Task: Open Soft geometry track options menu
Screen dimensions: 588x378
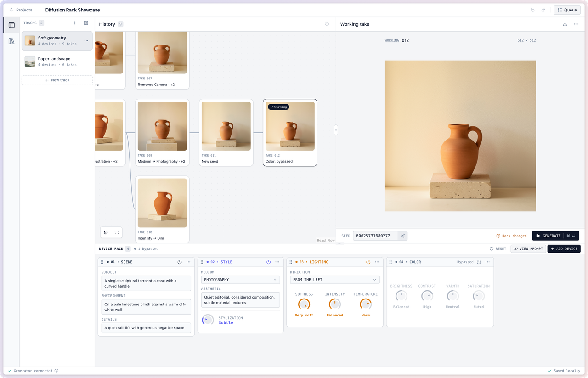Action: [x=86, y=41]
